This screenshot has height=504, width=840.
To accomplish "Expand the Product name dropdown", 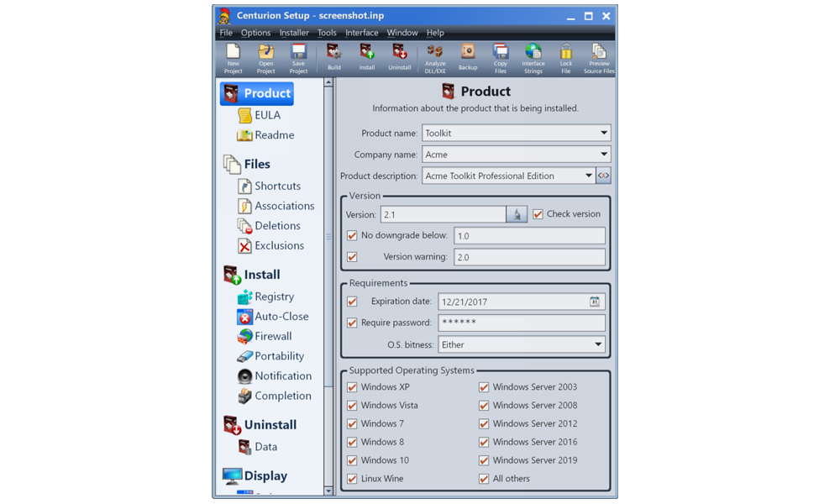I will [603, 134].
